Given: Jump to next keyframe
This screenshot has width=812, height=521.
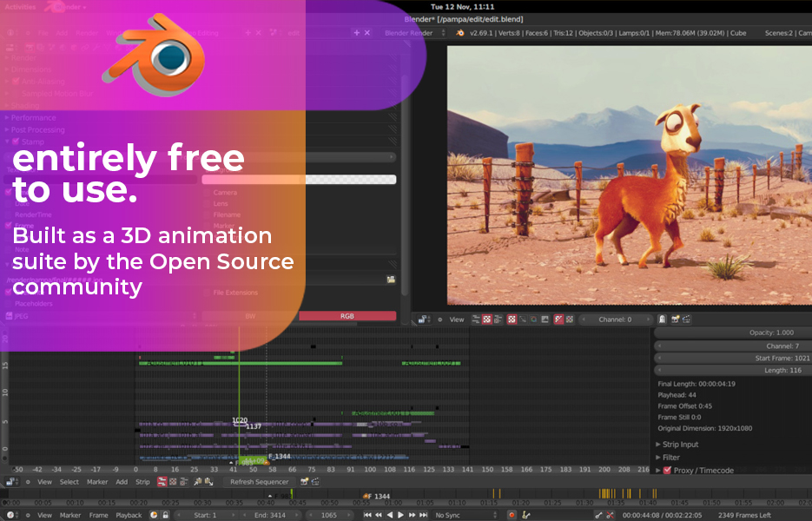Looking at the screenshot, I should pyautogui.click(x=413, y=515).
